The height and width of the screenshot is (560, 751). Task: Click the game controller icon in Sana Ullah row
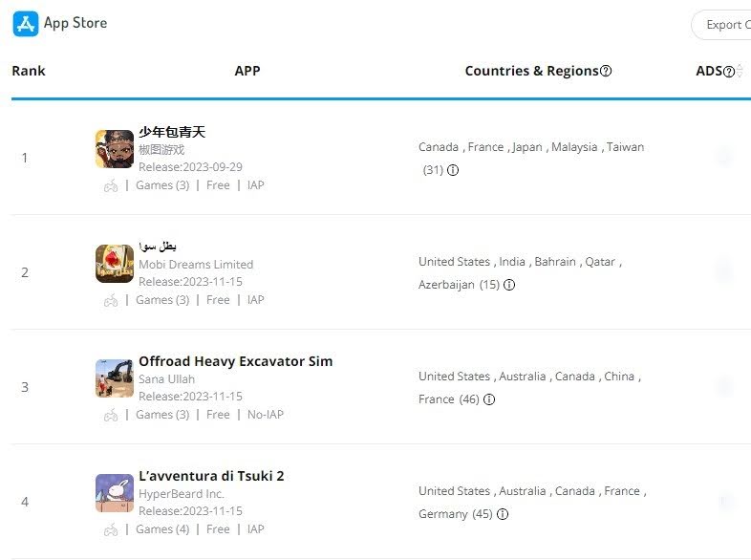111,416
